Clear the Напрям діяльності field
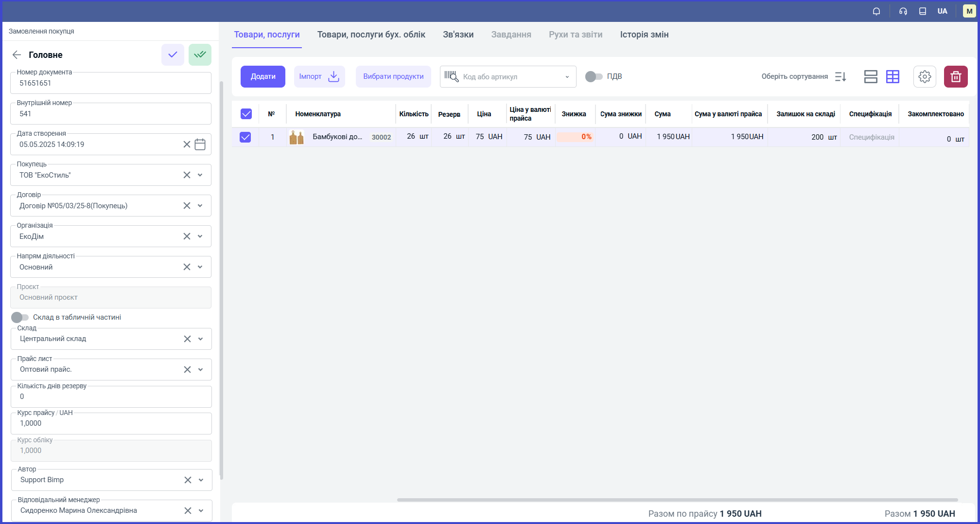The width and height of the screenshot is (980, 524). [187, 267]
